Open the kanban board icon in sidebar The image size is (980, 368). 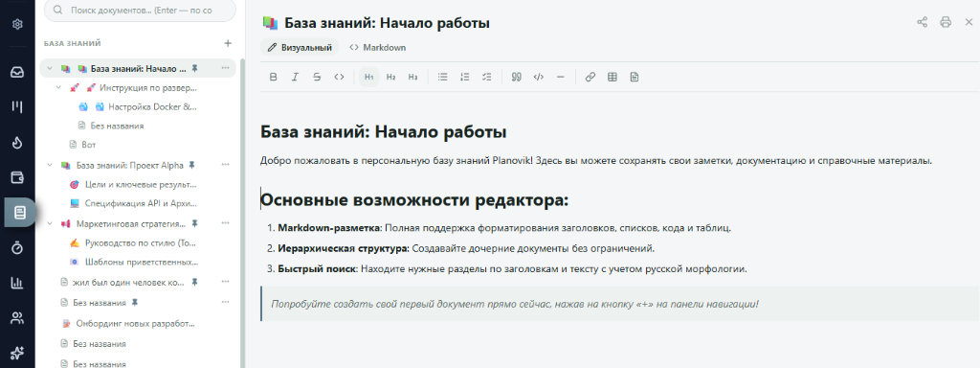(17, 107)
